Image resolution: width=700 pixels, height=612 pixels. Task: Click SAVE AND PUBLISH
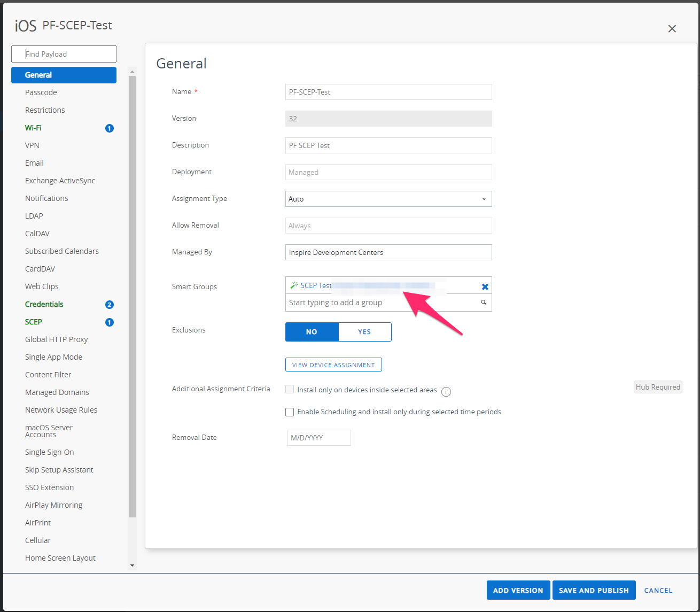pos(594,590)
